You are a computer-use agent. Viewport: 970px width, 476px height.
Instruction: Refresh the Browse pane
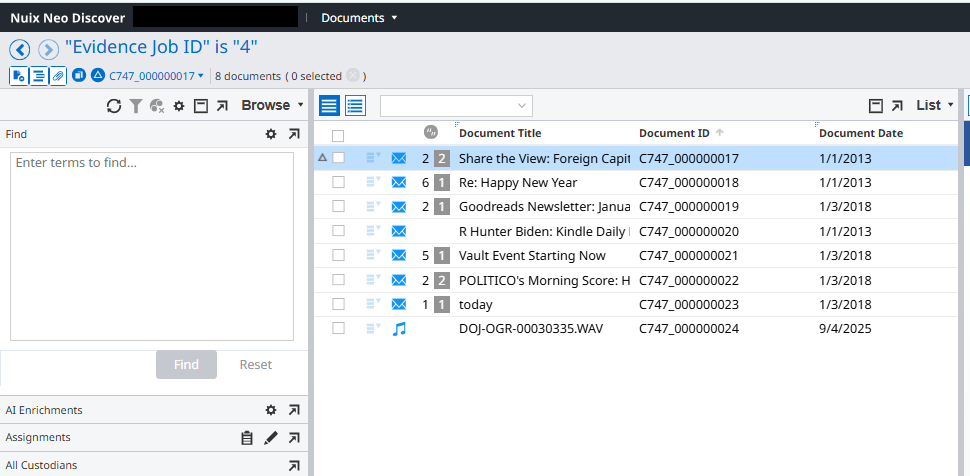click(114, 106)
